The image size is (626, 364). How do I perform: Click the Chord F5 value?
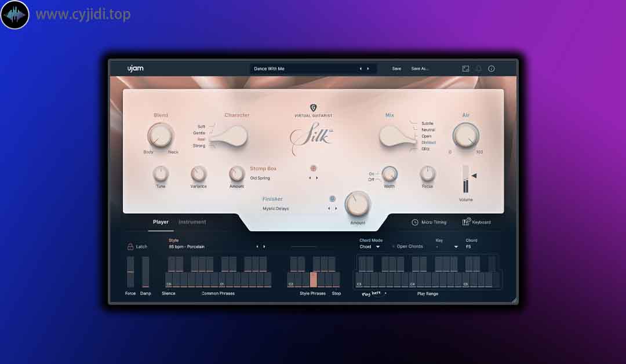(468, 247)
